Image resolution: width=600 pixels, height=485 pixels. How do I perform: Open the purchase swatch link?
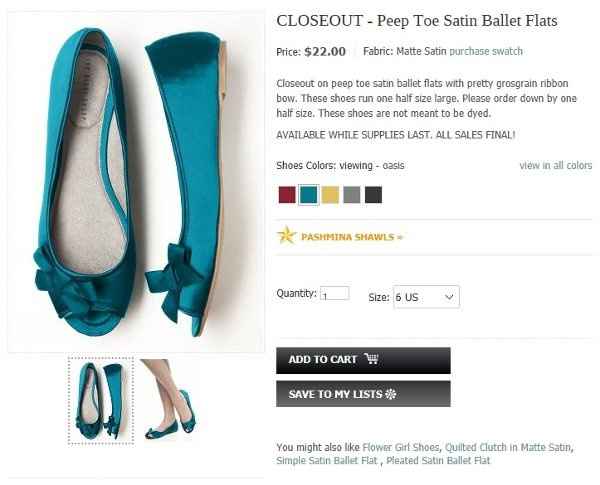coord(485,51)
